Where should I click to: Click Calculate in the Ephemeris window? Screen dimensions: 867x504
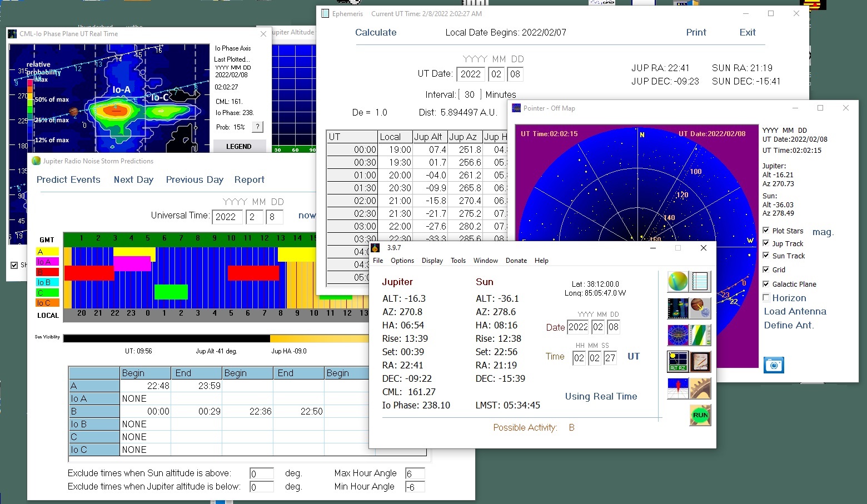click(376, 32)
